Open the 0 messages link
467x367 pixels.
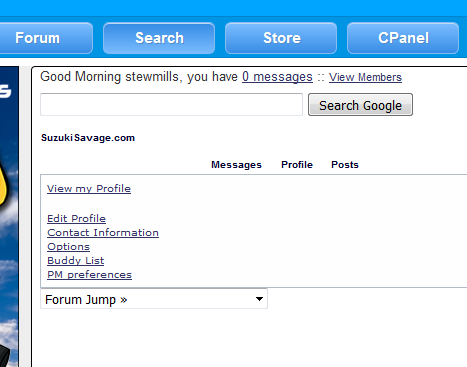click(277, 77)
